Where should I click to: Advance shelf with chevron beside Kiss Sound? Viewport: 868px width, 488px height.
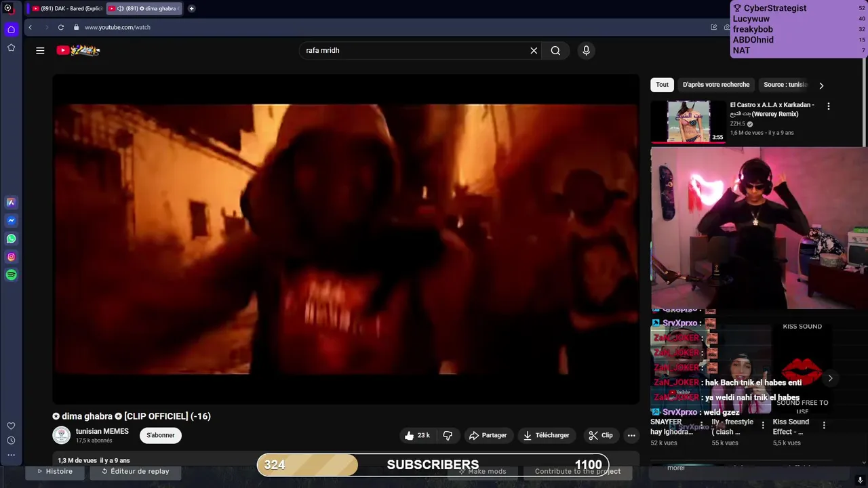[830, 378]
